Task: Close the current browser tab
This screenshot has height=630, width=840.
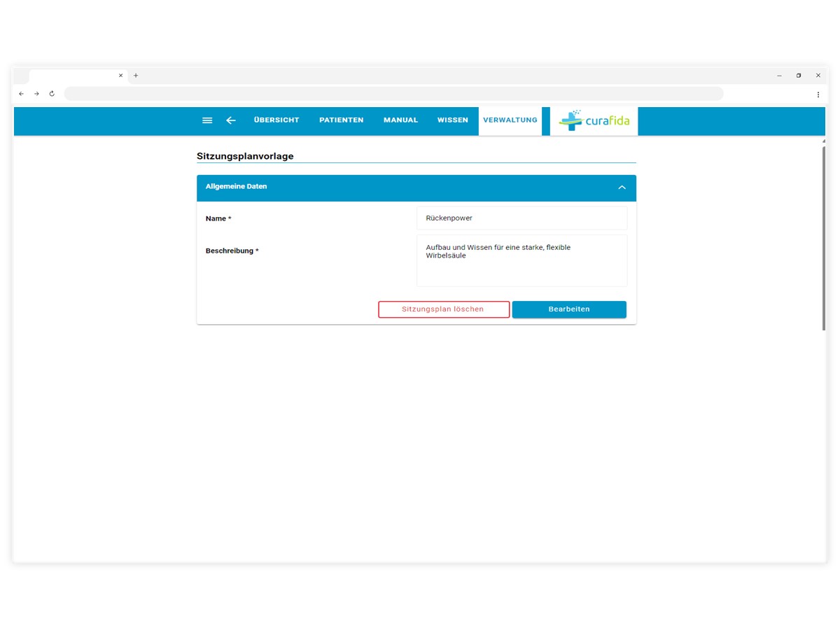Action: [120, 76]
